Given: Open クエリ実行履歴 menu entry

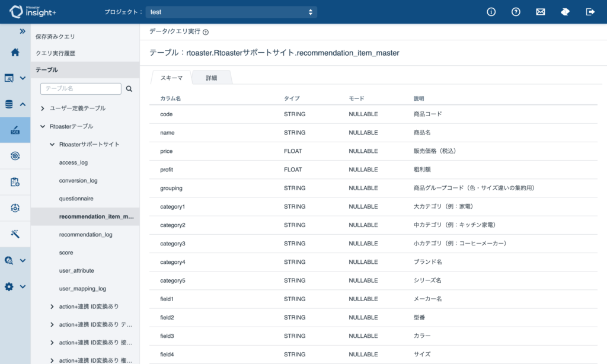Looking at the screenshot, I should (x=55, y=53).
